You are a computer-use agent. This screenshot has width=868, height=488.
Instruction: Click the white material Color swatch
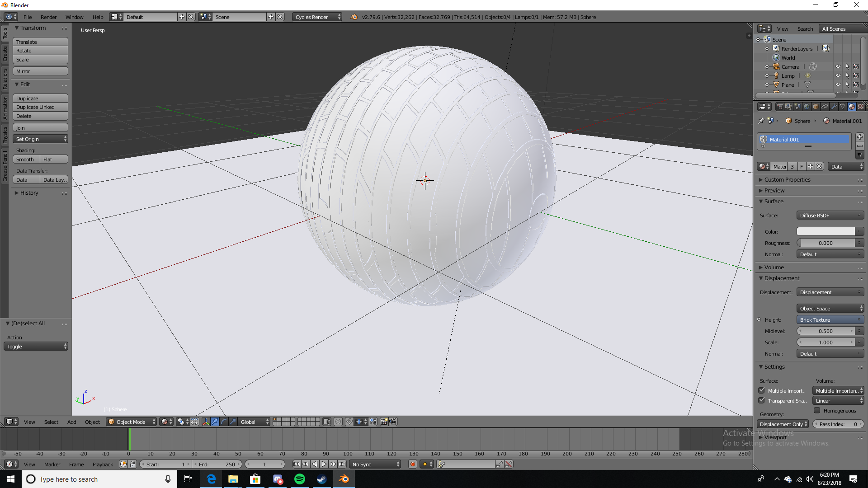(825, 231)
